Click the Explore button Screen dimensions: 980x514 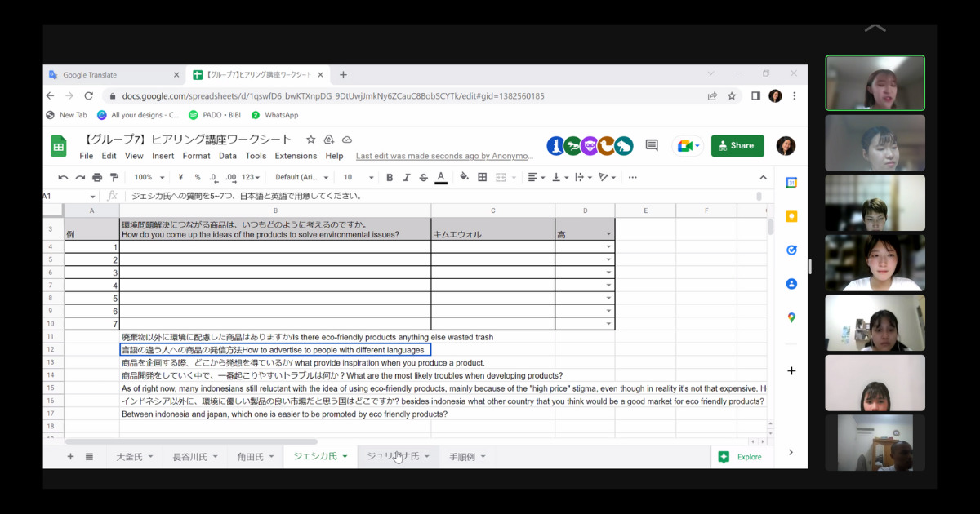740,457
